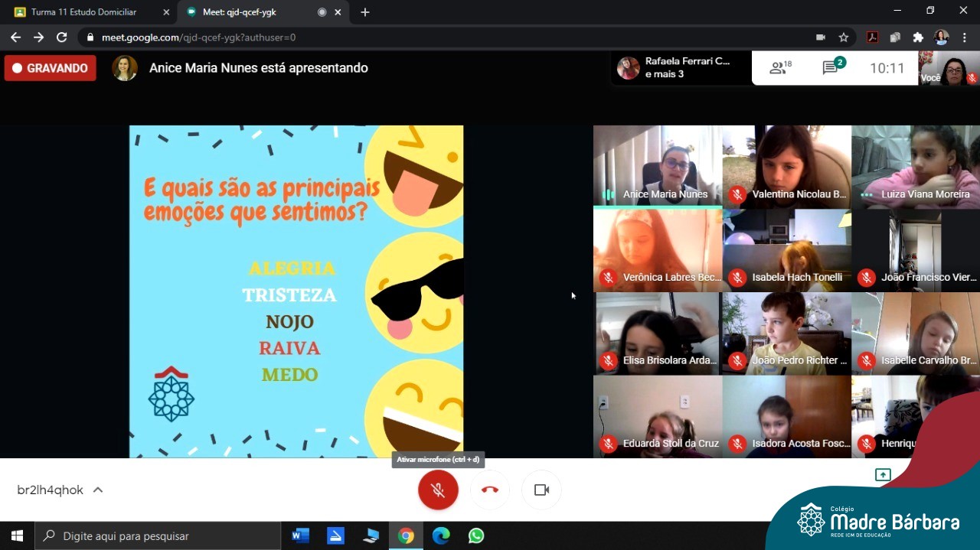Open the Chrome extensions puzzle icon
The width and height of the screenshot is (980, 550).
[x=918, y=37]
